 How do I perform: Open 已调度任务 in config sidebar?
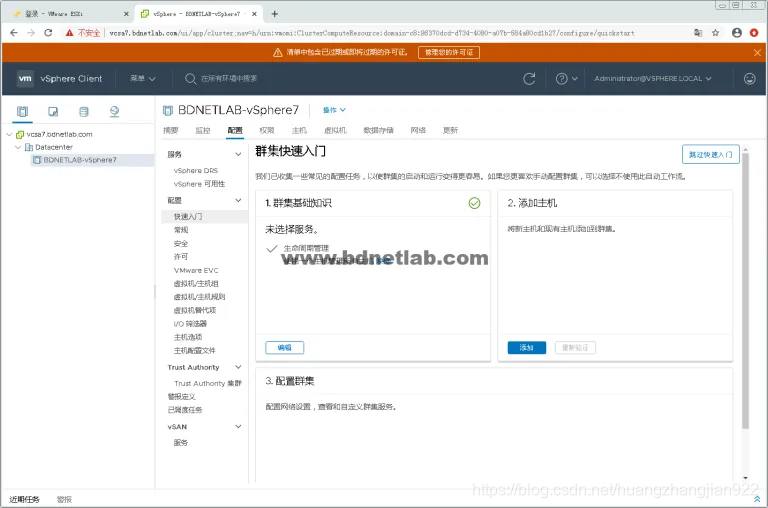click(x=185, y=410)
